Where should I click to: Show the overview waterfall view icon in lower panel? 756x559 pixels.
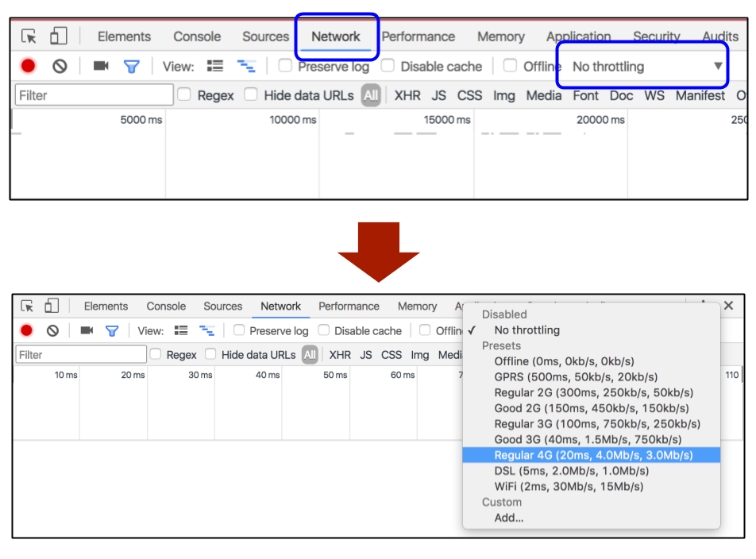[206, 330]
